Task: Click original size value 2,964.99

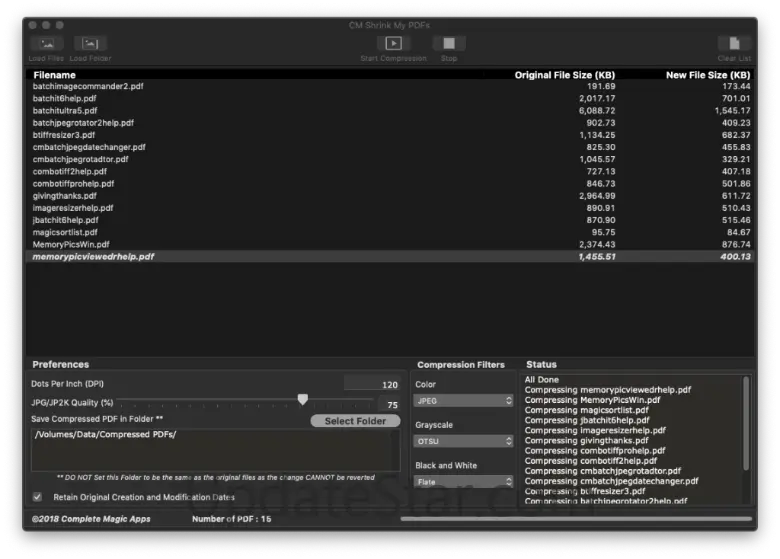Action: tap(597, 196)
